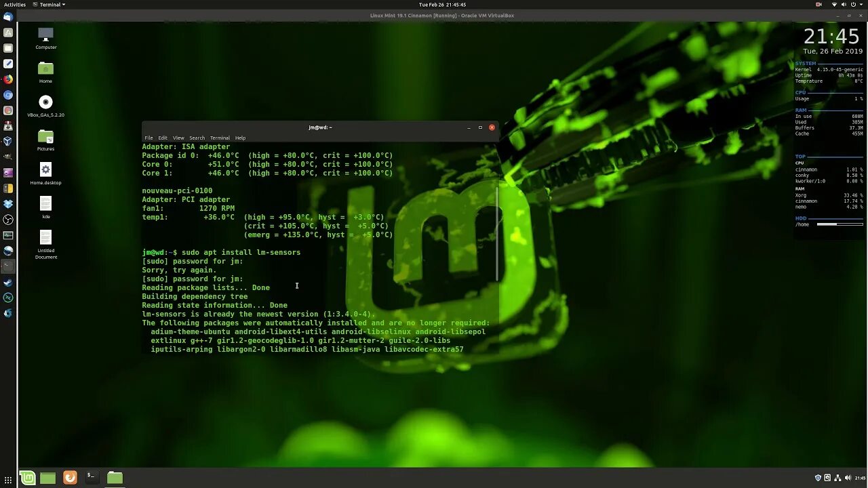
Task: Open the terminal View menu
Action: click(178, 138)
